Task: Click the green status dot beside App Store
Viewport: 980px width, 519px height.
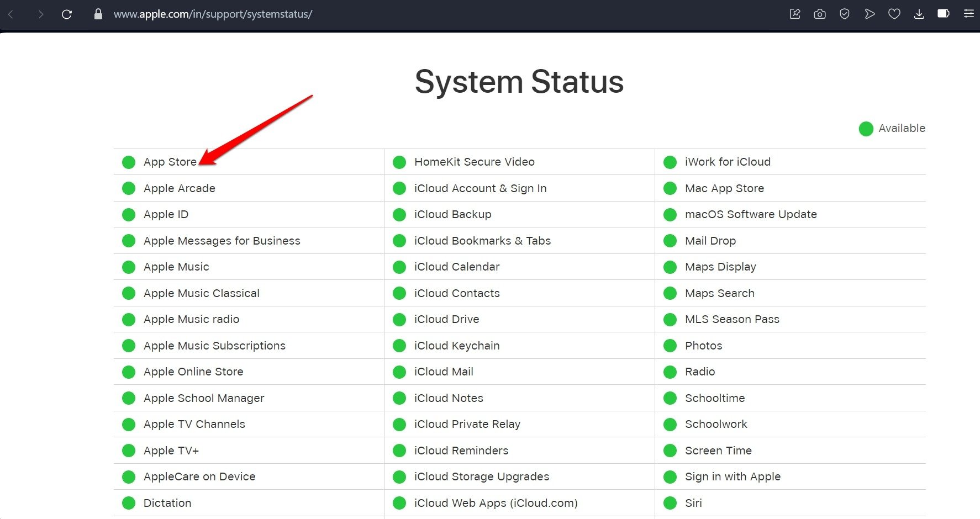Action: pos(129,162)
